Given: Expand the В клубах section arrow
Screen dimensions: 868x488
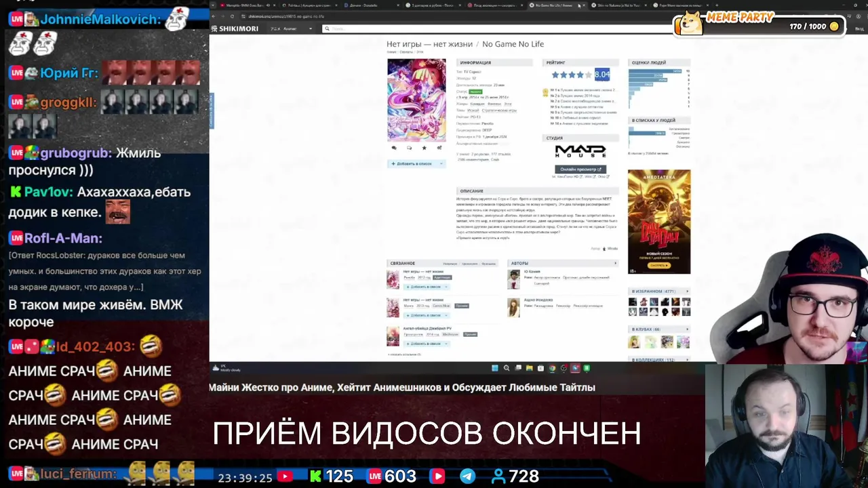Looking at the screenshot, I should (687, 329).
